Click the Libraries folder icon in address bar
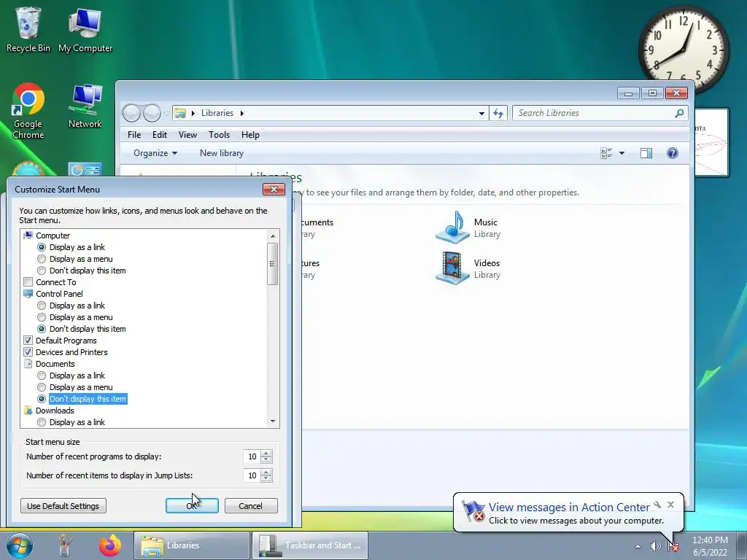 coord(180,113)
